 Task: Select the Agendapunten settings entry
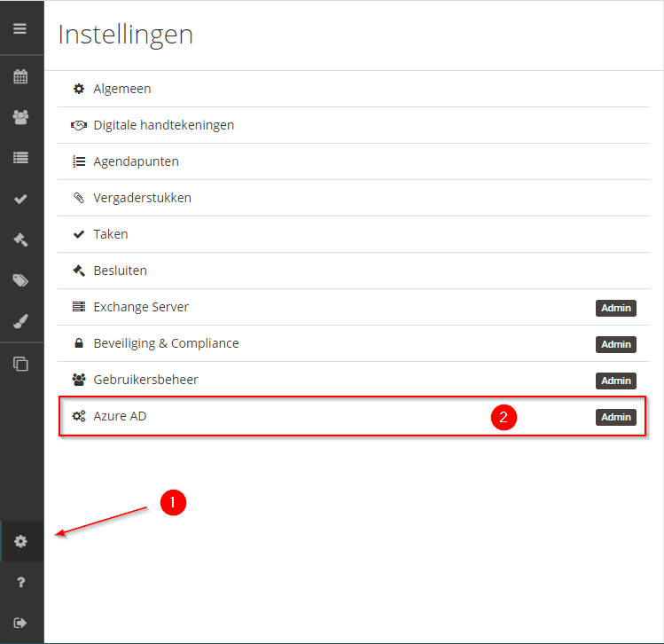coord(354,161)
